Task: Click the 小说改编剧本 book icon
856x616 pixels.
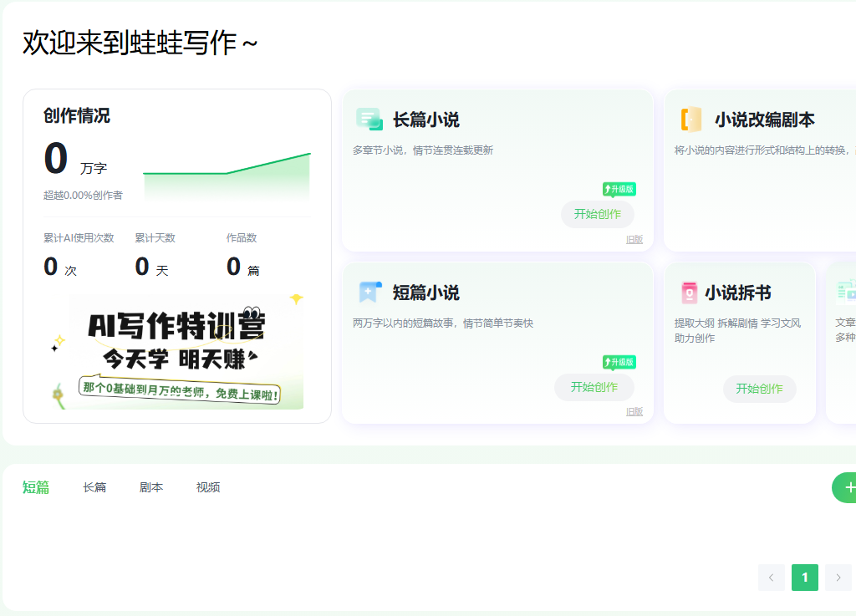Action: click(x=690, y=120)
